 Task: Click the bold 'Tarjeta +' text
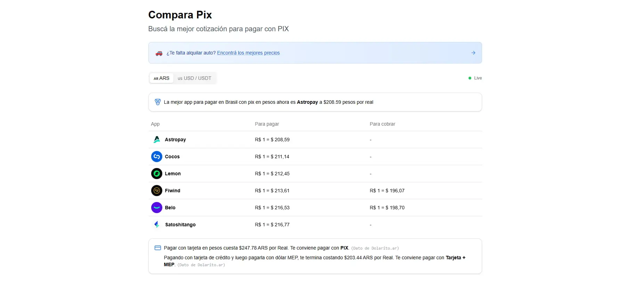coord(455,258)
